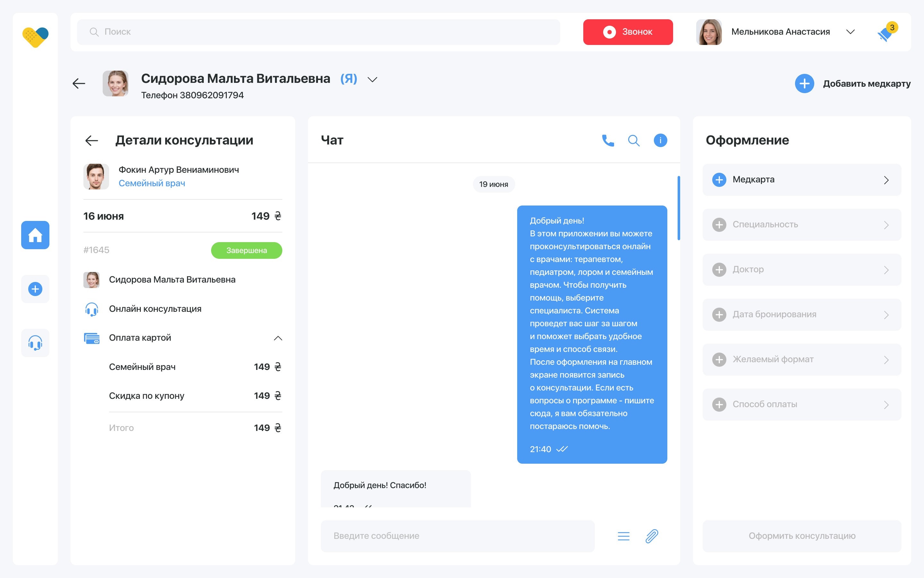Click the Добрый день! Спасибо! message
924x578 pixels.
(x=396, y=489)
